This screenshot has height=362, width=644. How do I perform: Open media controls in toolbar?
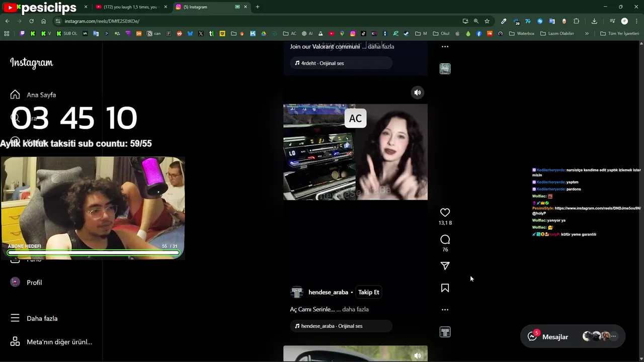(612, 21)
